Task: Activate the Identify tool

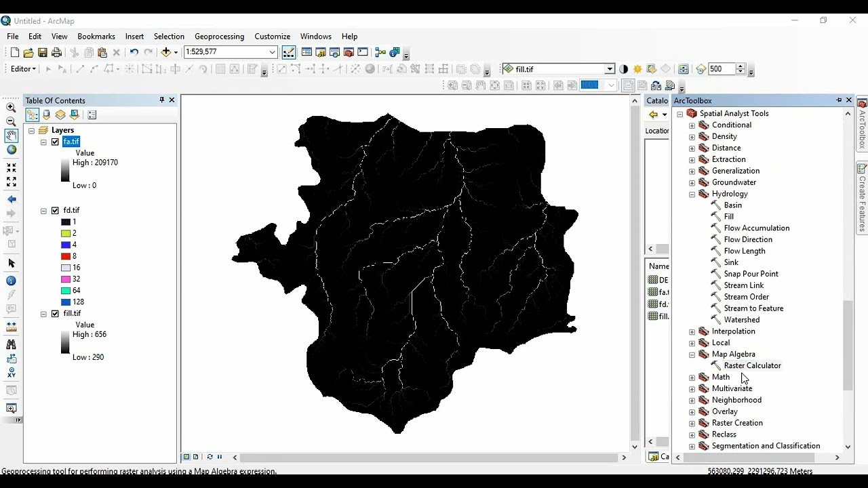Action: pos(11,281)
